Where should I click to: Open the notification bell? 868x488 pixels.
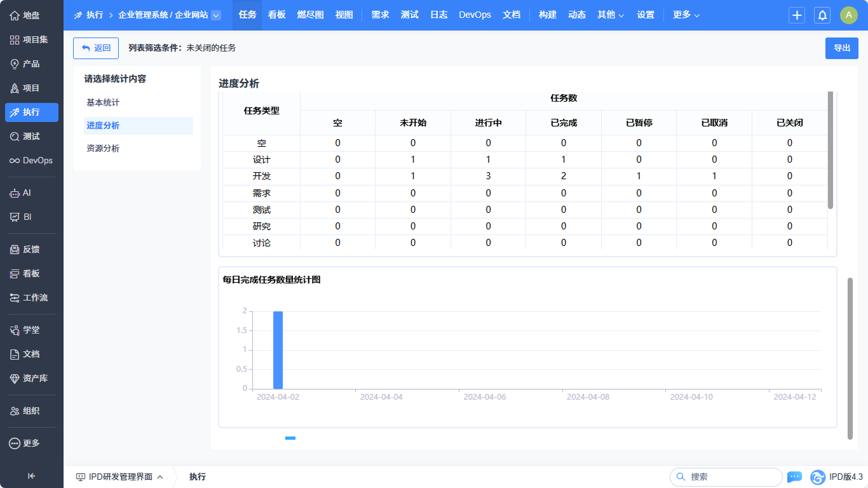(822, 15)
